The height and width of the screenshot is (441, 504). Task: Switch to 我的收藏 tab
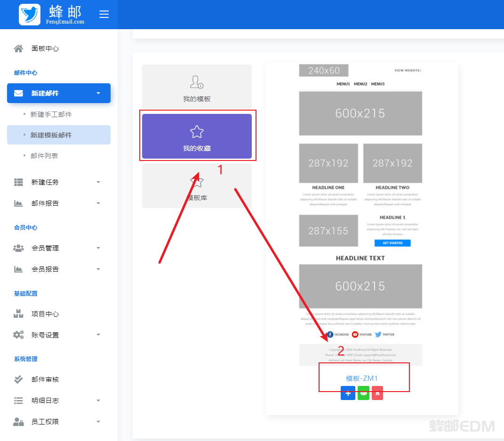click(x=197, y=136)
